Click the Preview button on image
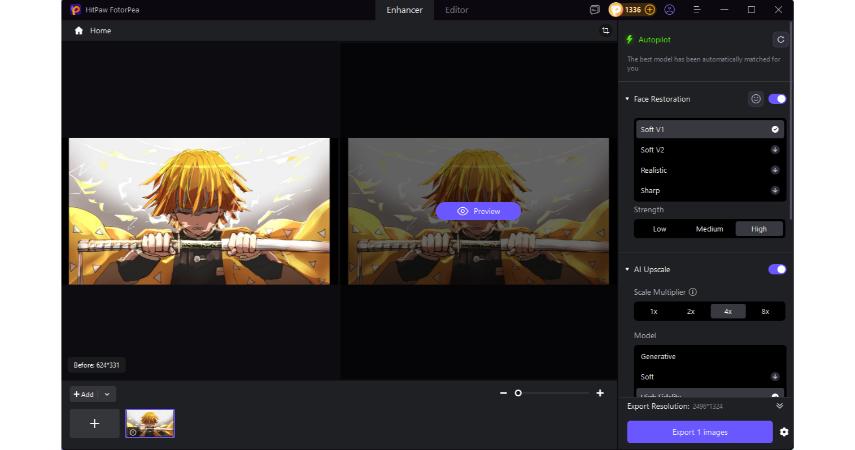Image resolution: width=855 pixels, height=450 pixels. tap(478, 211)
